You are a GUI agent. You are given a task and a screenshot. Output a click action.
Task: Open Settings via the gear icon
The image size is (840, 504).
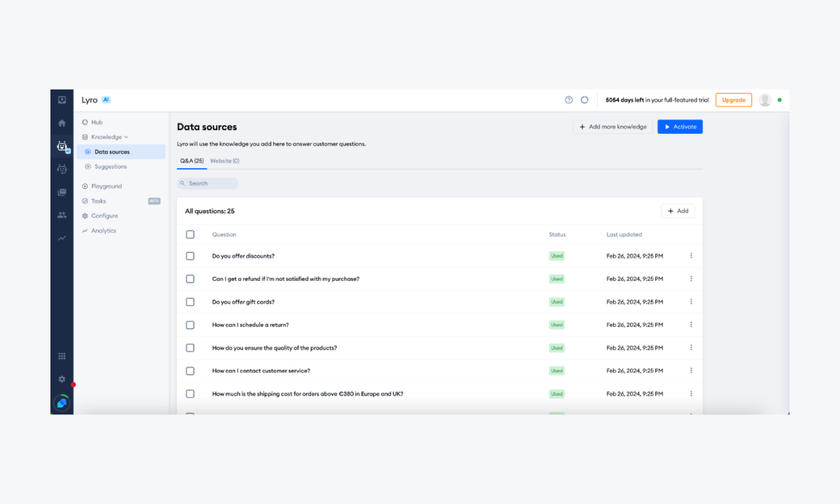click(62, 379)
